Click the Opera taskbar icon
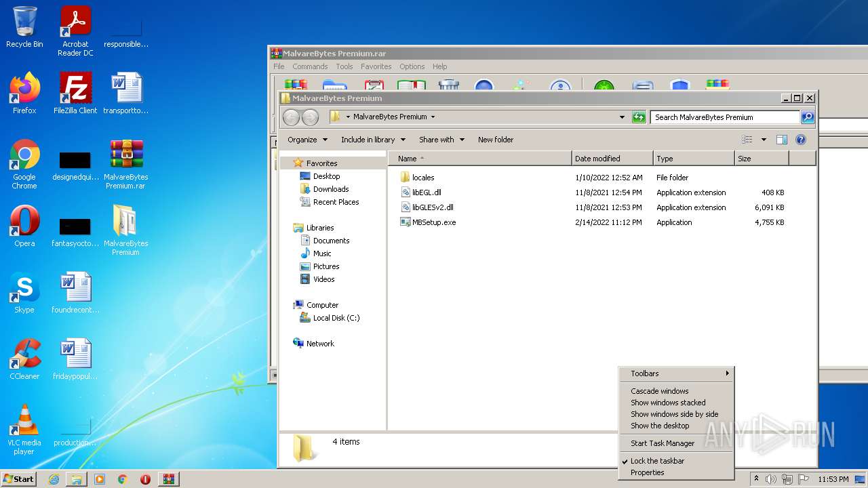The image size is (868, 488). [x=145, y=479]
